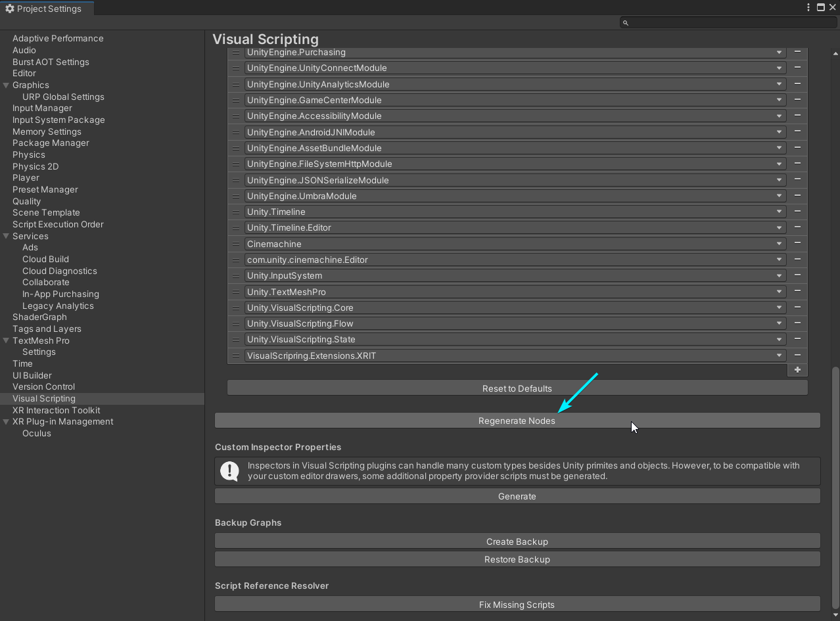Screen dimensions: 840x621
Task: Click the vertical scrollbar thumb
Action: tap(835, 488)
